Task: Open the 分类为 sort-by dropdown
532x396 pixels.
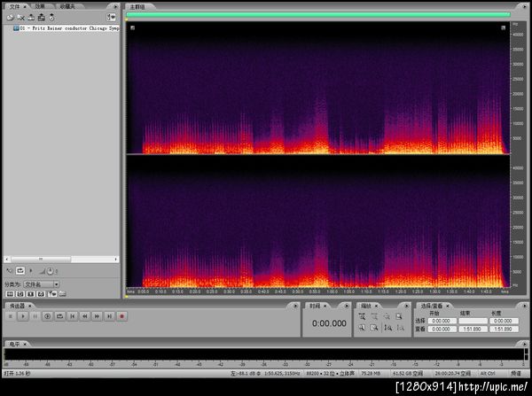Action: click(42, 284)
